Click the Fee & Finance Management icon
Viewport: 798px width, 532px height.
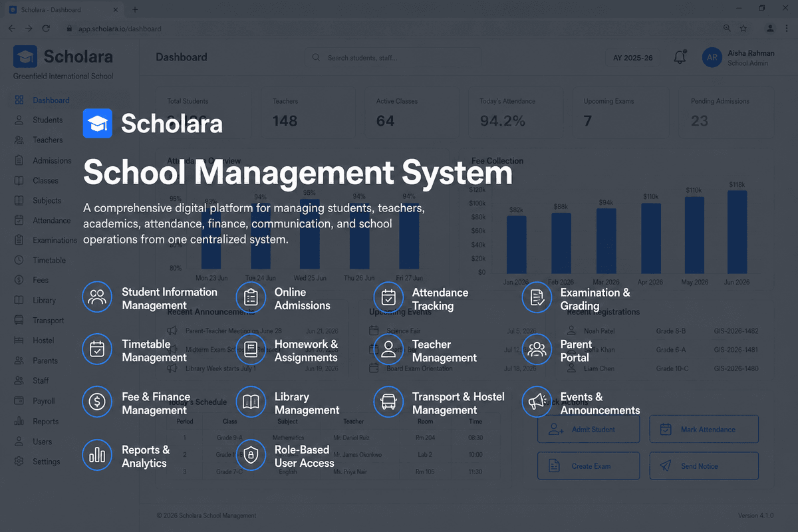pyautogui.click(x=97, y=402)
